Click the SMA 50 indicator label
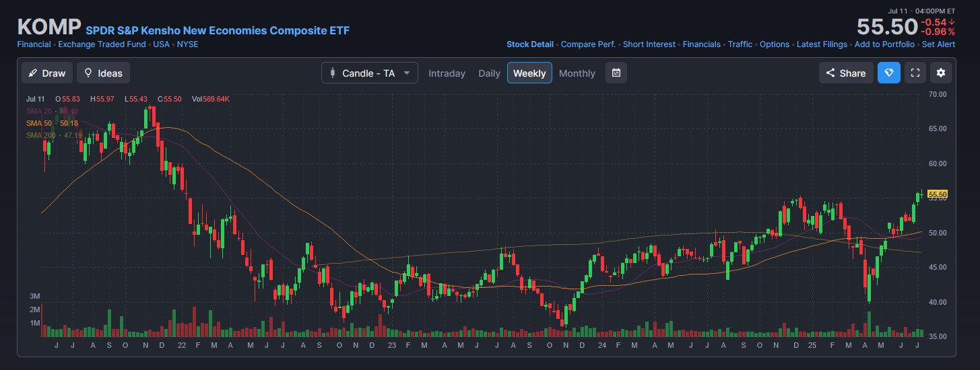Screen dimensions: 980x370 (52, 123)
